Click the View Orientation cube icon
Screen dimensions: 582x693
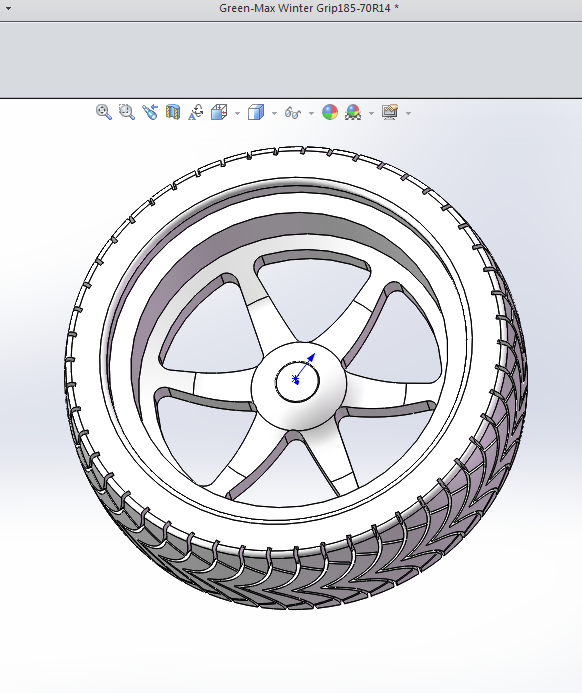tap(219, 112)
